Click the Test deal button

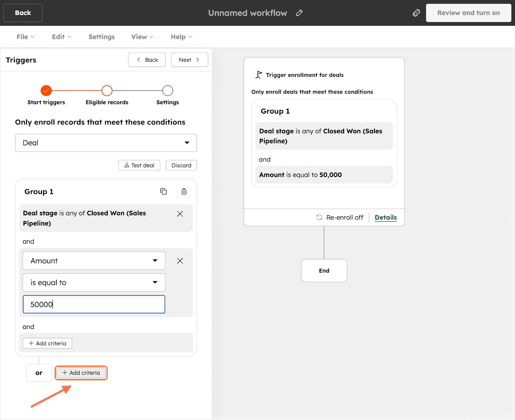pyautogui.click(x=139, y=165)
